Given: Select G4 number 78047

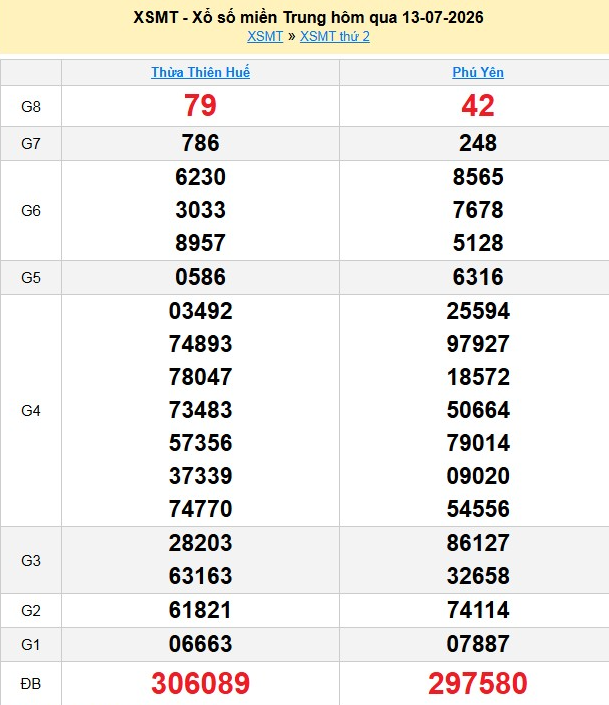Looking at the screenshot, I should 200,377.
